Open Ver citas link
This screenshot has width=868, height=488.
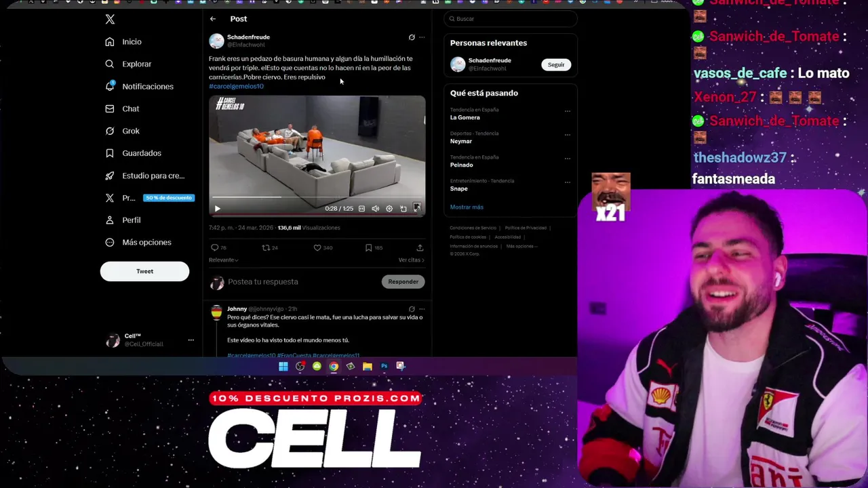click(411, 260)
